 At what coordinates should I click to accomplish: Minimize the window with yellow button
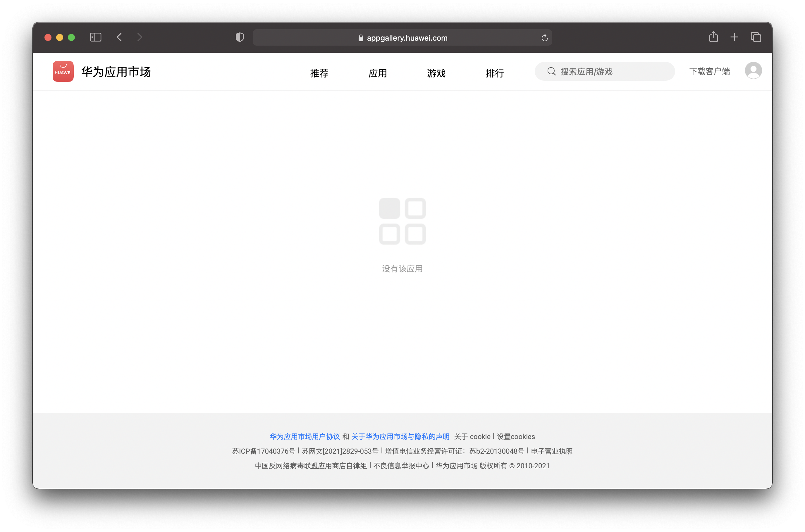click(x=59, y=37)
